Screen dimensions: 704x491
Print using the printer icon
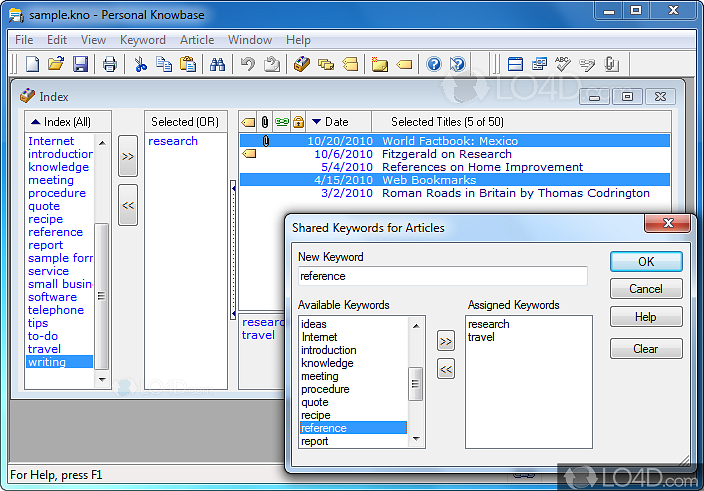pyautogui.click(x=110, y=65)
